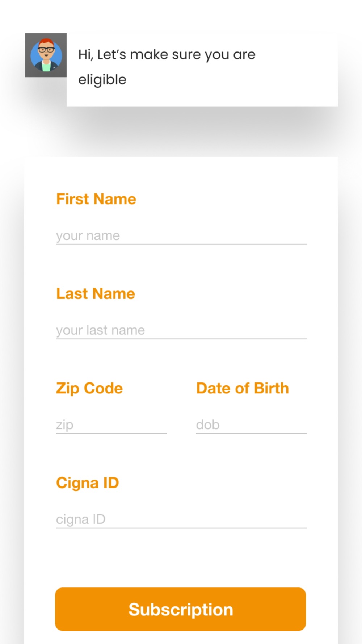Submit with the orange Subscription button
Image resolution: width=362 pixels, height=644 pixels.
181,609
